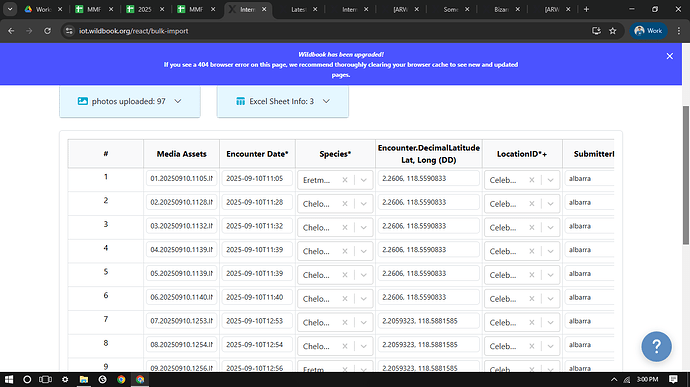690x387 pixels.
Task: Bookmark this page with the star
Action: 613,31
